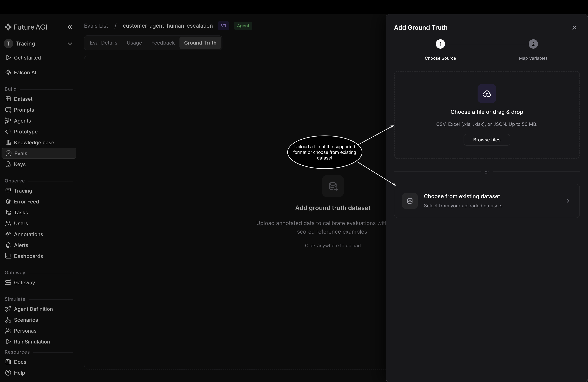Select the Error Feed bug icon
The width and height of the screenshot is (588, 382).
point(8,202)
